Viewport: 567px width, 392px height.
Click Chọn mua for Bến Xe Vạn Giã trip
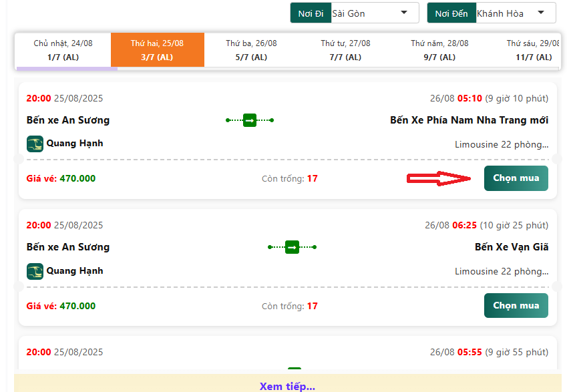(x=516, y=306)
